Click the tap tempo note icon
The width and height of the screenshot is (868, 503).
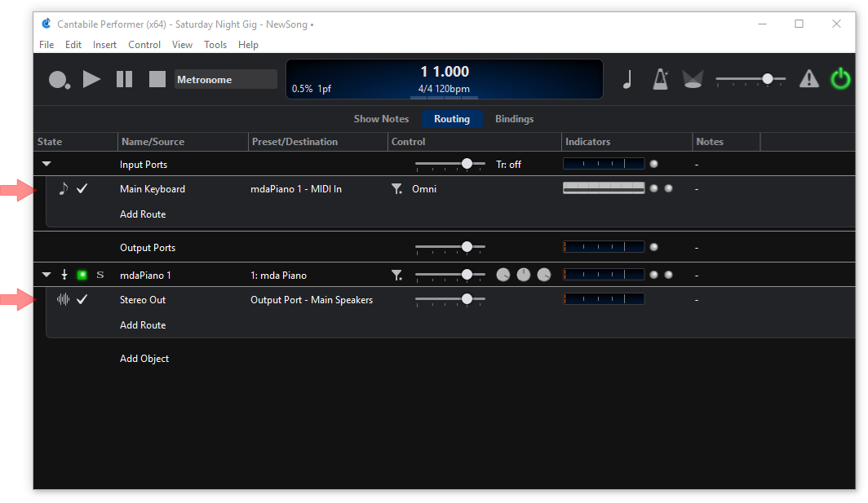pyautogui.click(x=627, y=79)
